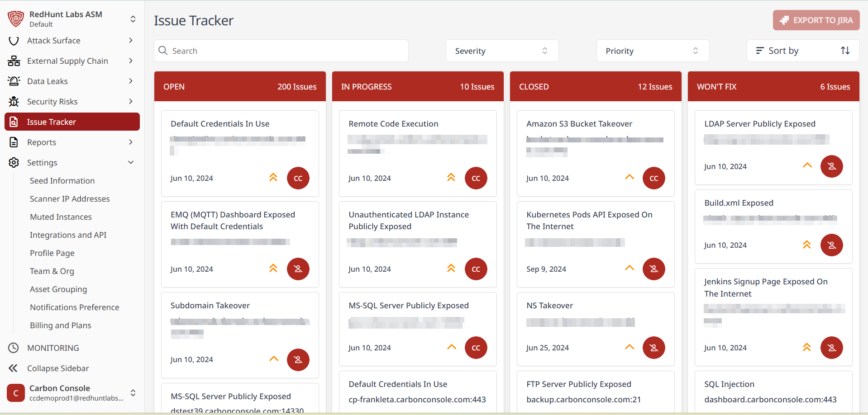Expand the Security Risks chevron

click(131, 101)
